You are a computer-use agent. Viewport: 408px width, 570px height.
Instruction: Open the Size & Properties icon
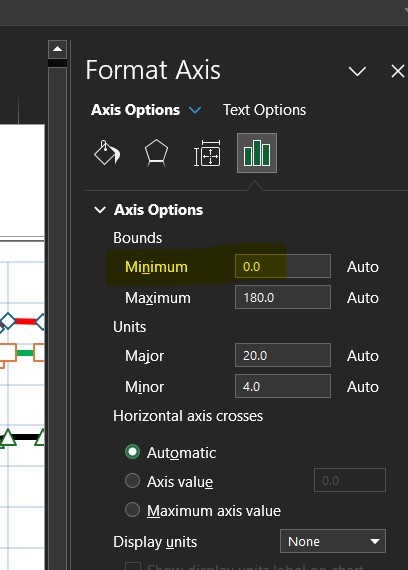(x=207, y=153)
